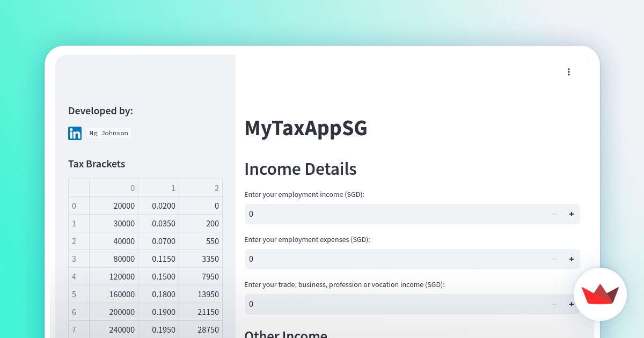Click the Tax Brackets heading
The width and height of the screenshot is (644, 338).
97,164
